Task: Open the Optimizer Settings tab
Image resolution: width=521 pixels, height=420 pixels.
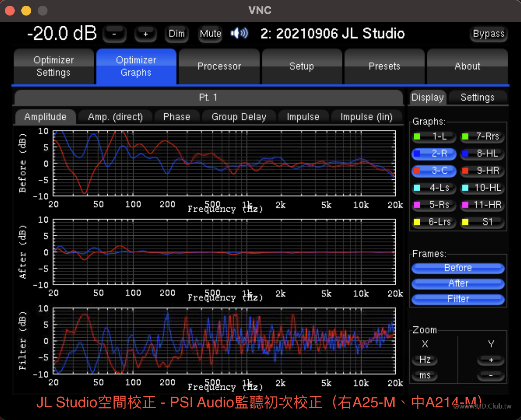Action: coord(54,66)
